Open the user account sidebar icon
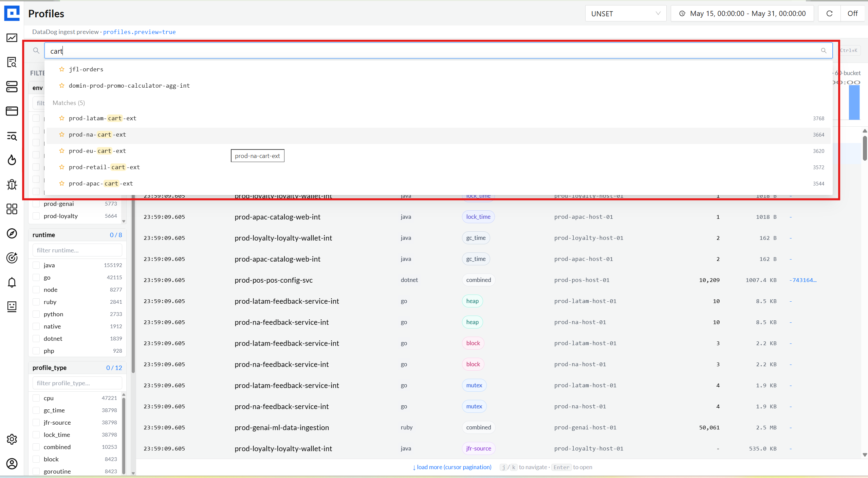 click(x=12, y=464)
